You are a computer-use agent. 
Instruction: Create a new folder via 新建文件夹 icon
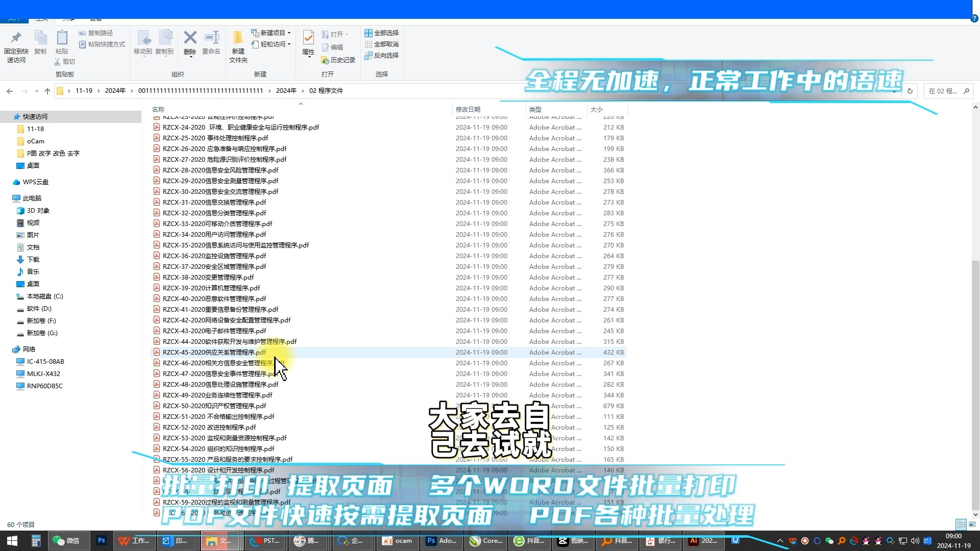pyautogui.click(x=237, y=43)
